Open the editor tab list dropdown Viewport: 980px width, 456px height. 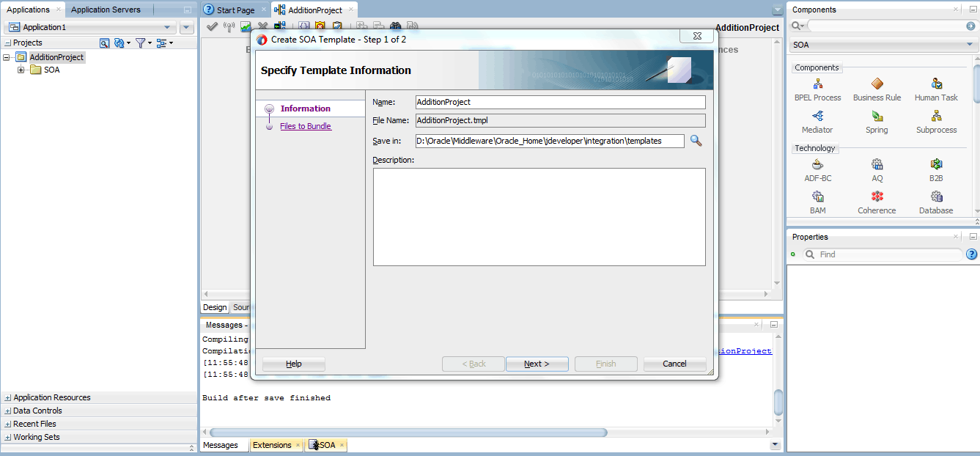(x=777, y=10)
